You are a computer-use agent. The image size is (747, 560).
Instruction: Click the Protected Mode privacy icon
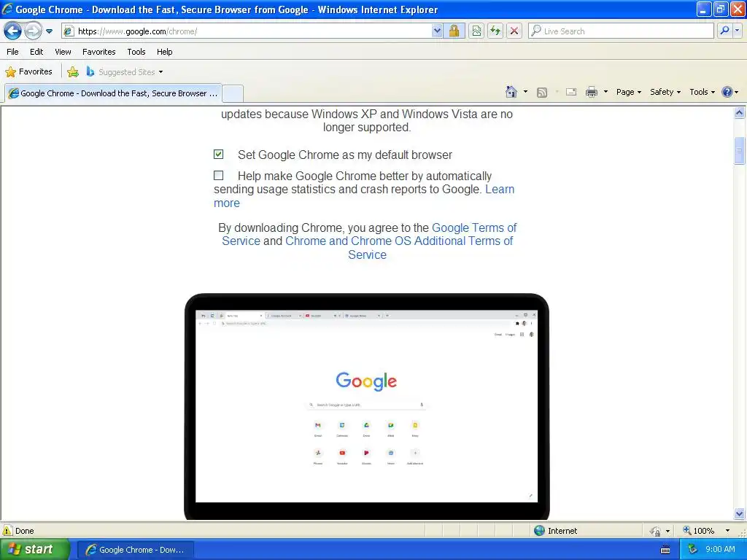(x=656, y=531)
